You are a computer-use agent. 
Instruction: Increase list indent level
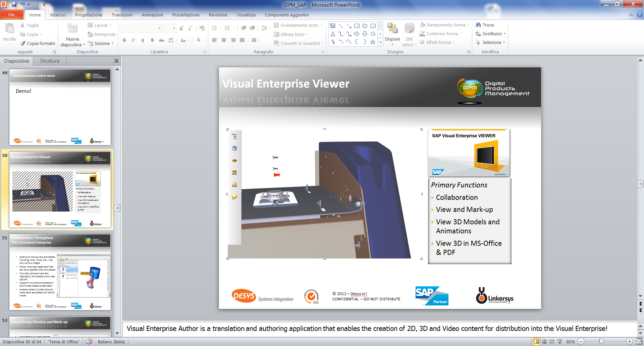pyautogui.click(x=252, y=28)
